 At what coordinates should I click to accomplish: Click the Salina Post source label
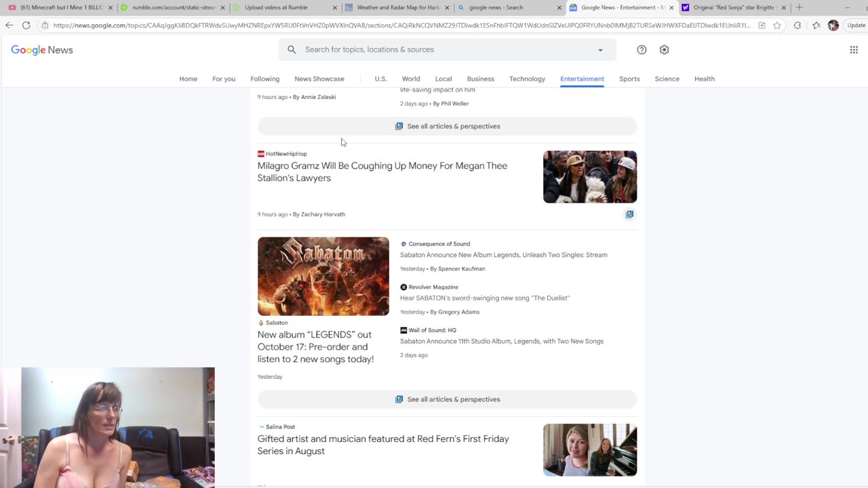(280, 427)
